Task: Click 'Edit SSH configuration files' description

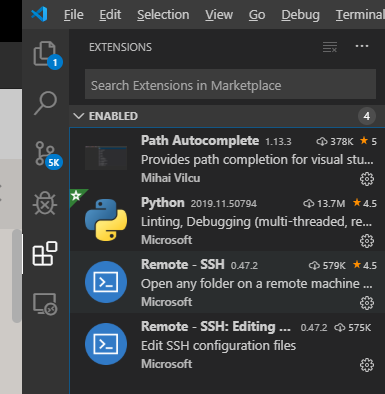Action: click(218, 346)
